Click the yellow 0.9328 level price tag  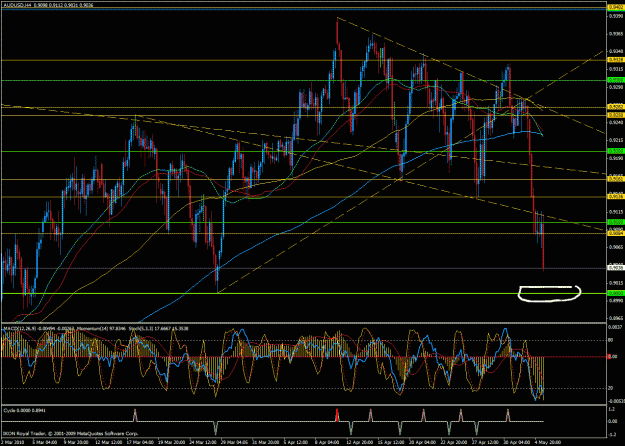tap(615, 60)
